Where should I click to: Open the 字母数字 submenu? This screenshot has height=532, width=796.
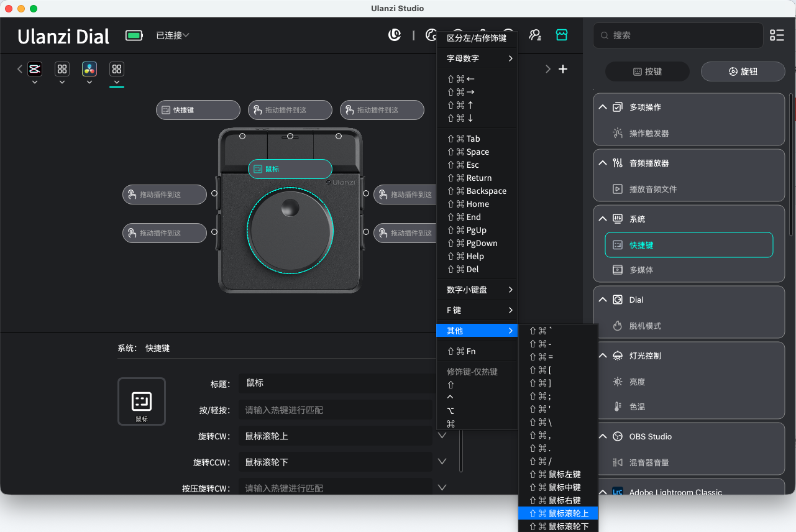[x=477, y=58]
